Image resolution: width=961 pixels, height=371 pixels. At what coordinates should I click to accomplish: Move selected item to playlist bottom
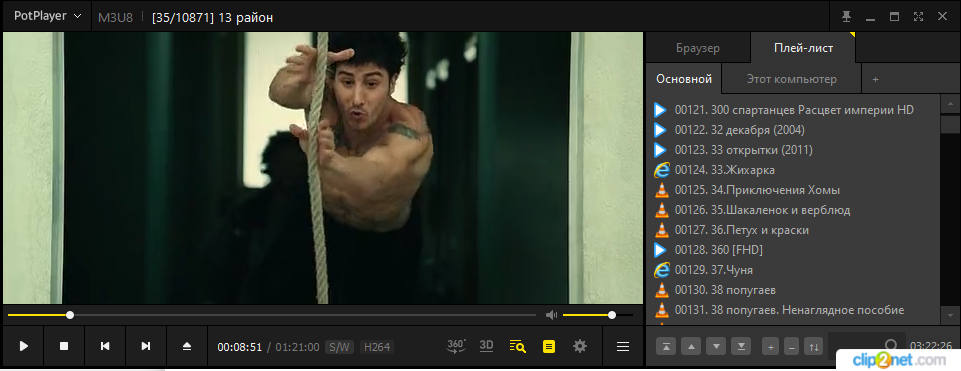(x=742, y=346)
